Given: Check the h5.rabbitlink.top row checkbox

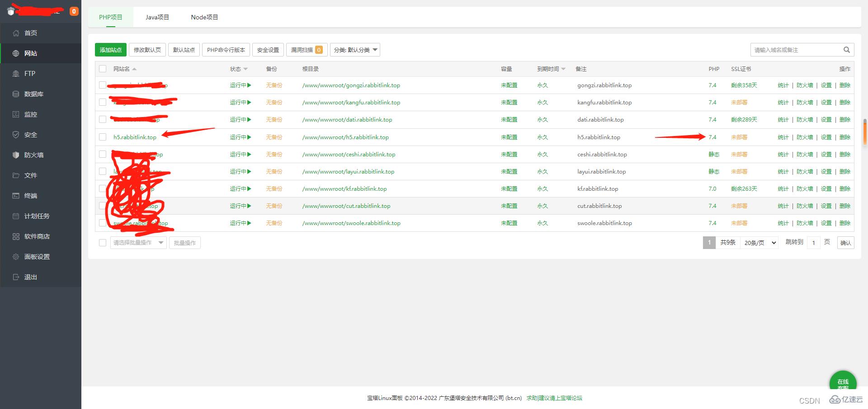Looking at the screenshot, I should pos(103,137).
